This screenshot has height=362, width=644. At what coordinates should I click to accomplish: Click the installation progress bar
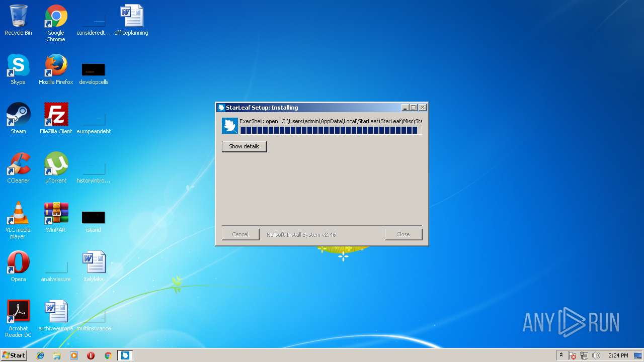pyautogui.click(x=331, y=130)
